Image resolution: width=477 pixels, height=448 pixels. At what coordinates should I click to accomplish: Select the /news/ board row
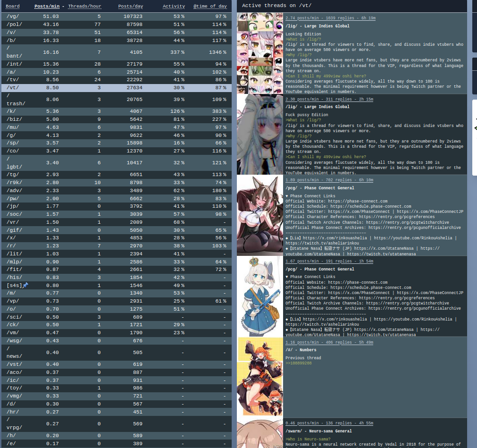tap(117, 353)
